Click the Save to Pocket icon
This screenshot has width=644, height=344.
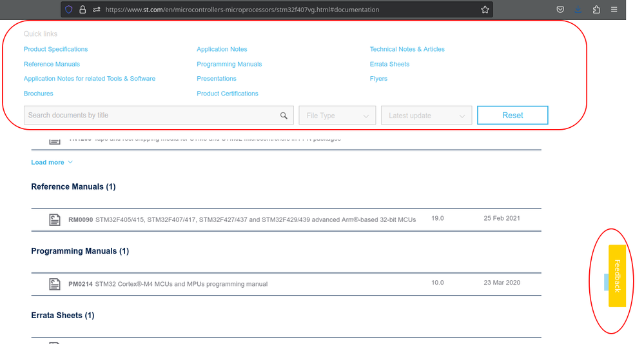point(560,10)
